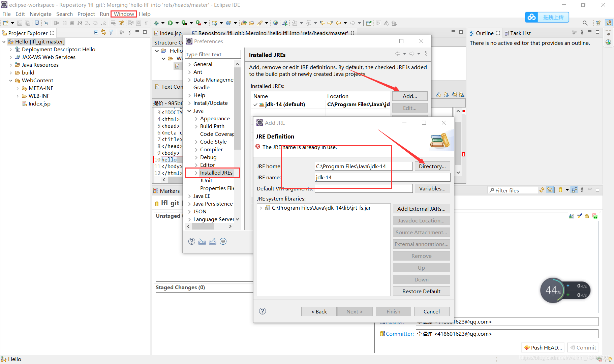Click the < Back button
614x364 pixels.
(319, 311)
